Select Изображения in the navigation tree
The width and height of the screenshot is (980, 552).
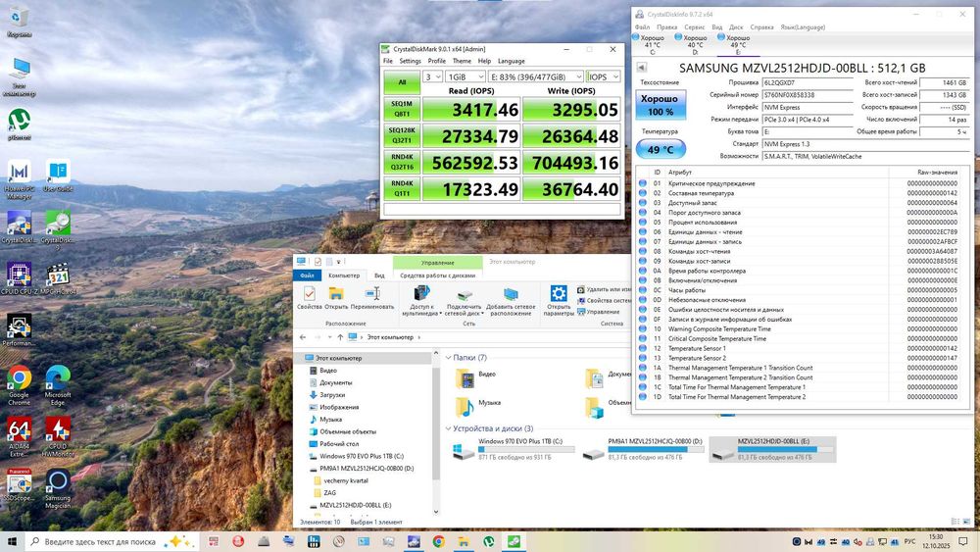click(339, 407)
